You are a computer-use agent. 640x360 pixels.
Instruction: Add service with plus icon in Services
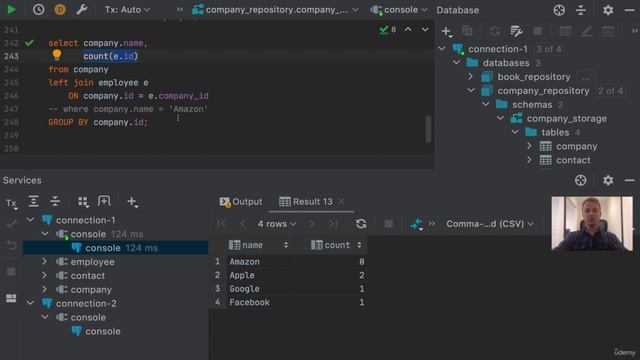pos(132,201)
